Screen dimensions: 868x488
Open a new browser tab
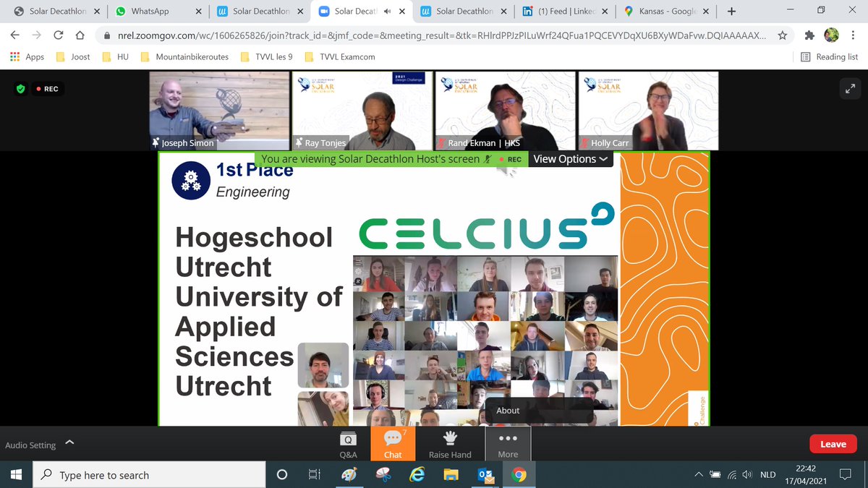click(x=731, y=12)
